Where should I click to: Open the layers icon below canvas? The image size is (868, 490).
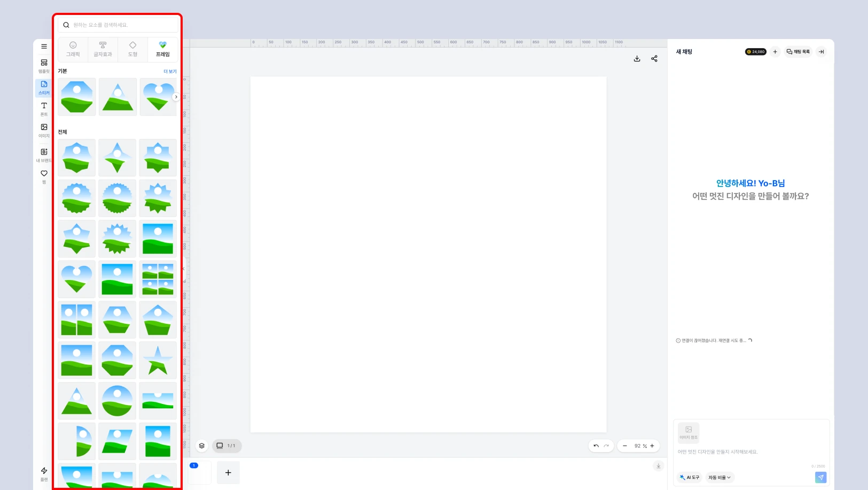[202, 446]
